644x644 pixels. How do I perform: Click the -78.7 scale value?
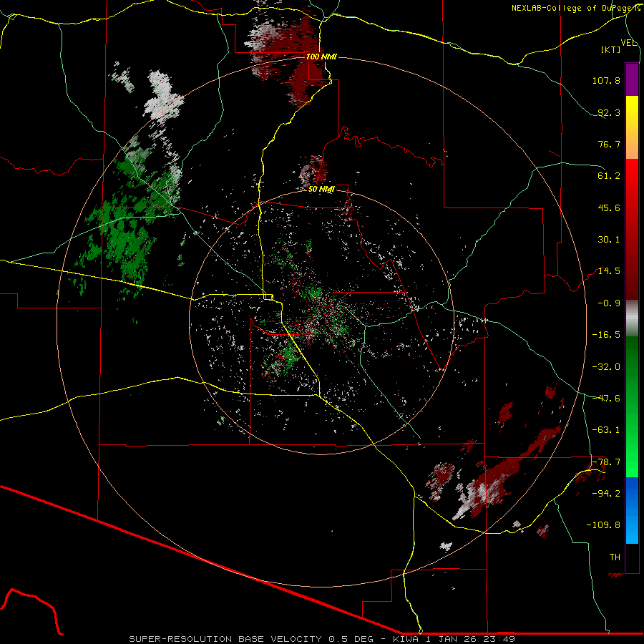(x=606, y=462)
